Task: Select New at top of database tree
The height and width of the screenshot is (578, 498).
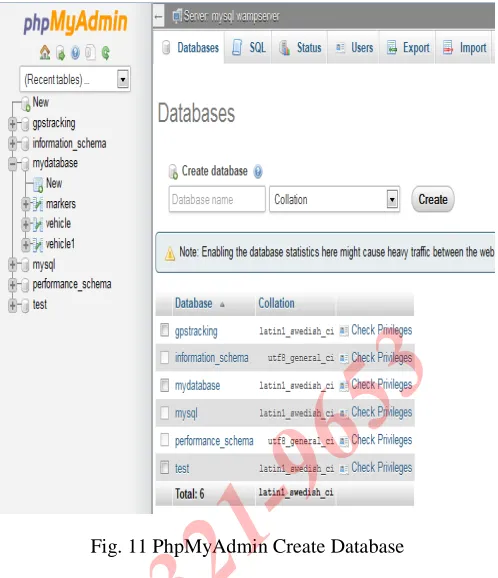Action: coord(41,102)
